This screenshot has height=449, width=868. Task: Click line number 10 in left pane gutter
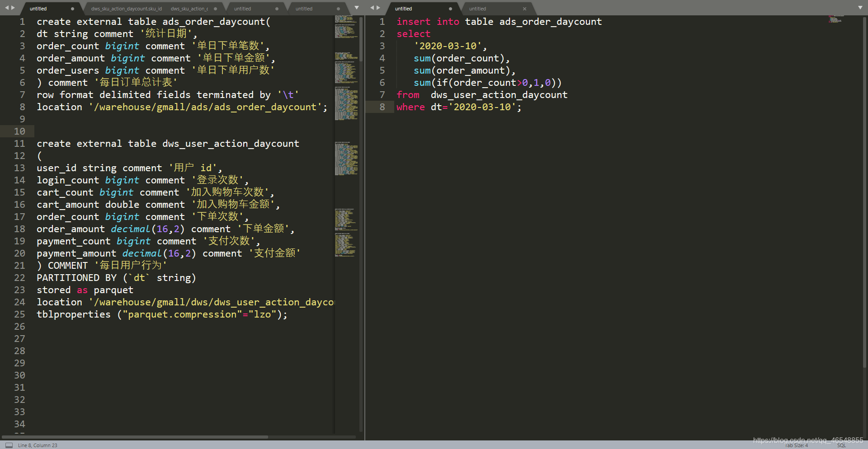[19, 131]
